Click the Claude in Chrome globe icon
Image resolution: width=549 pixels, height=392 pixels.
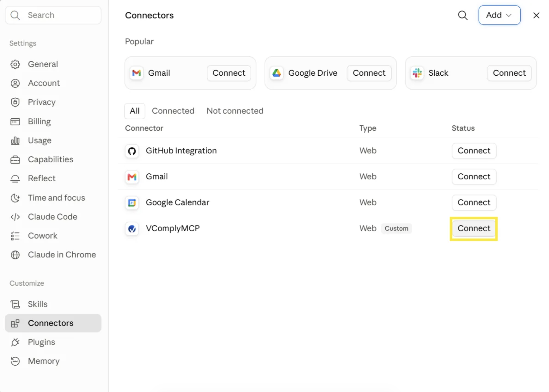[15, 255]
